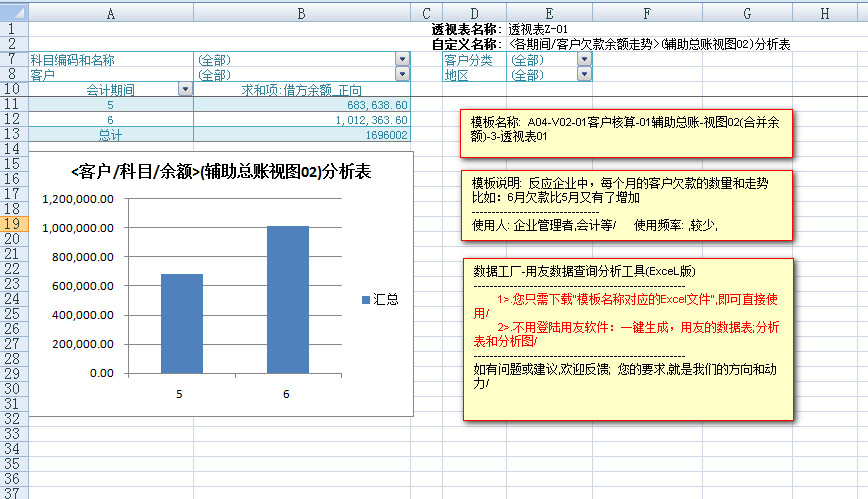Click the yellow 数据工厂 note box
This screenshot has height=499, width=868.
coord(628,339)
